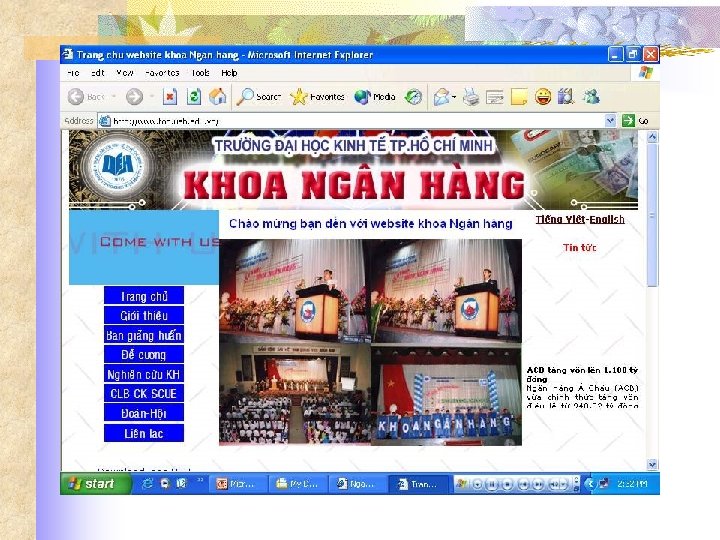The width and height of the screenshot is (720, 540).
Task: Open the Back button history dropdown
Action: point(114,97)
